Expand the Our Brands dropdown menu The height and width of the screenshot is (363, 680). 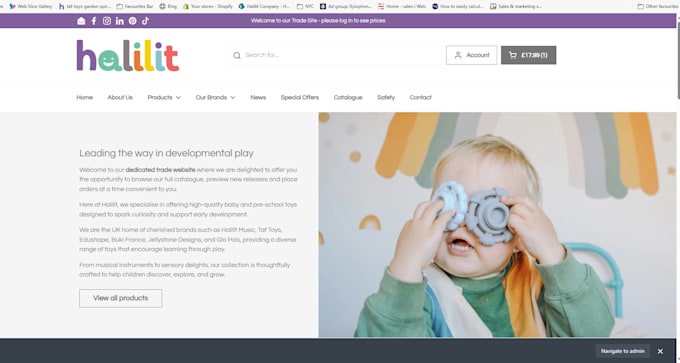click(x=215, y=98)
